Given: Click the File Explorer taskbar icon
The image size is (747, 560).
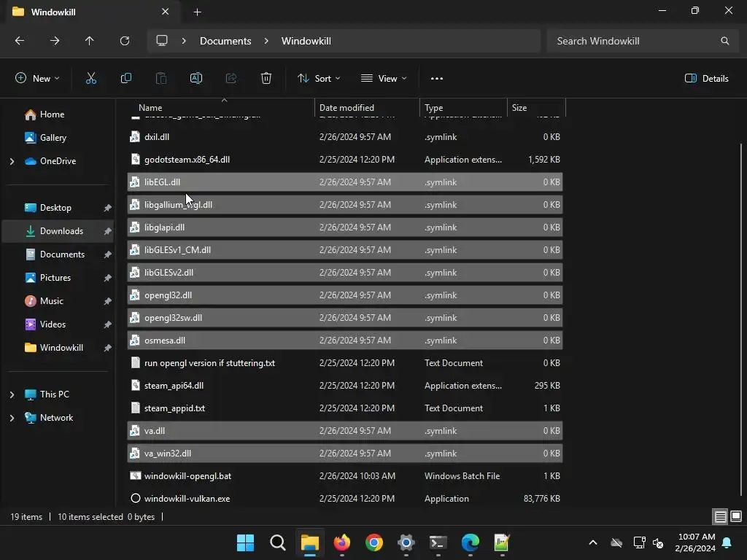Looking at the screenshot, I should tap(309, 542).
